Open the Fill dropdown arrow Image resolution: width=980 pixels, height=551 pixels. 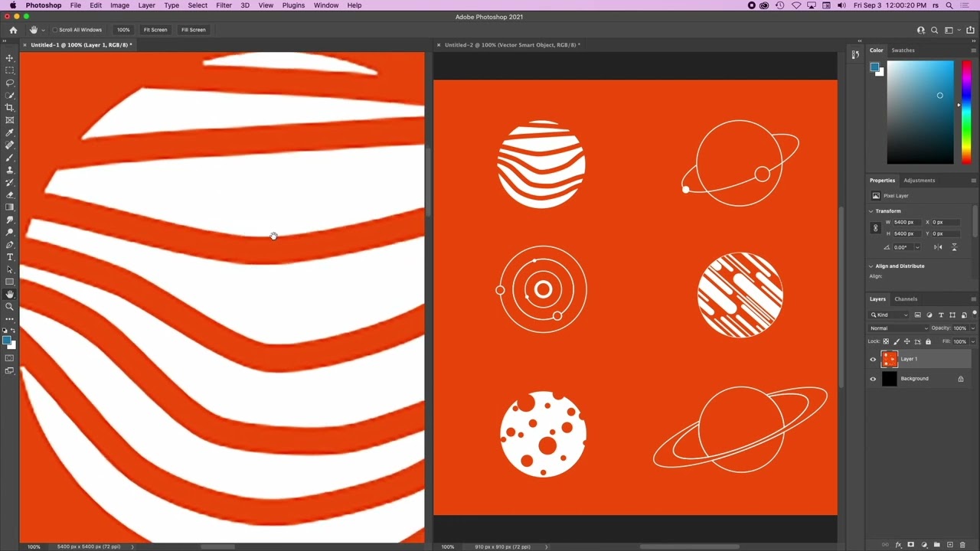(x=972, y=341)
